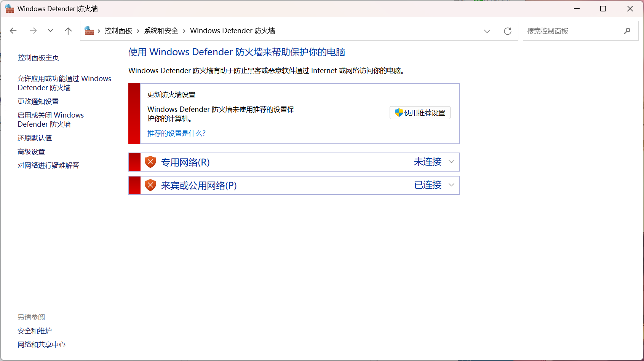Close the Windows Defender 防火墙 window
The width and height of the screenshot is (644, 361).
coord(630,8)
